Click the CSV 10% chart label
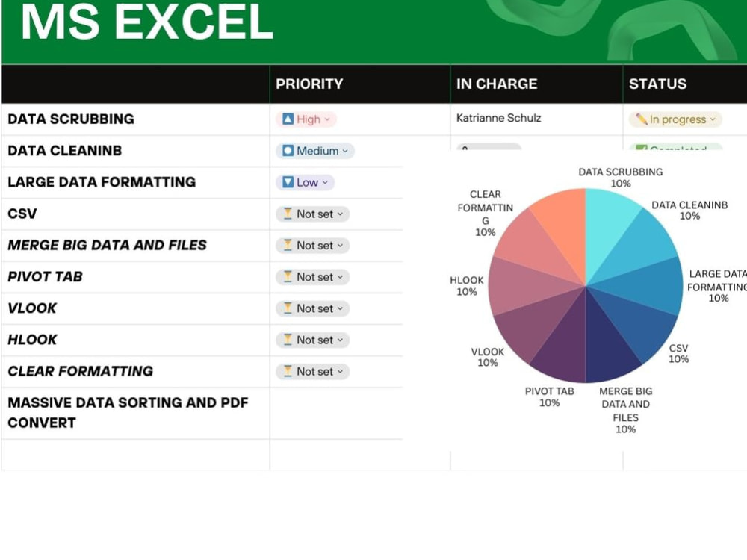The height and width of the screenshot is (560, 747). coord(678,353)
